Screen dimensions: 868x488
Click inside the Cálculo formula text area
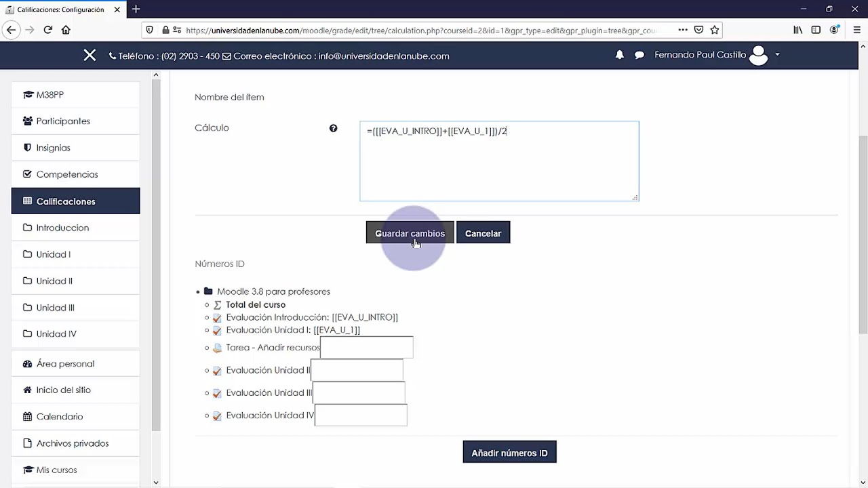click(499, 166)
